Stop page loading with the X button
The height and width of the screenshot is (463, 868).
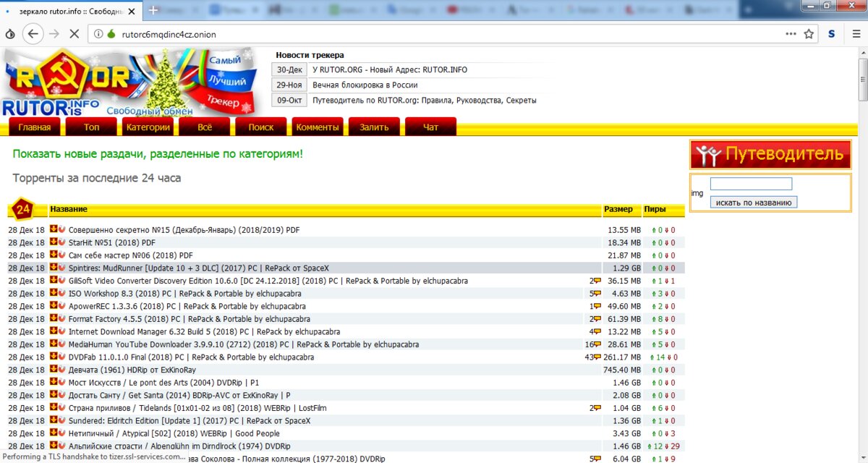75,34
